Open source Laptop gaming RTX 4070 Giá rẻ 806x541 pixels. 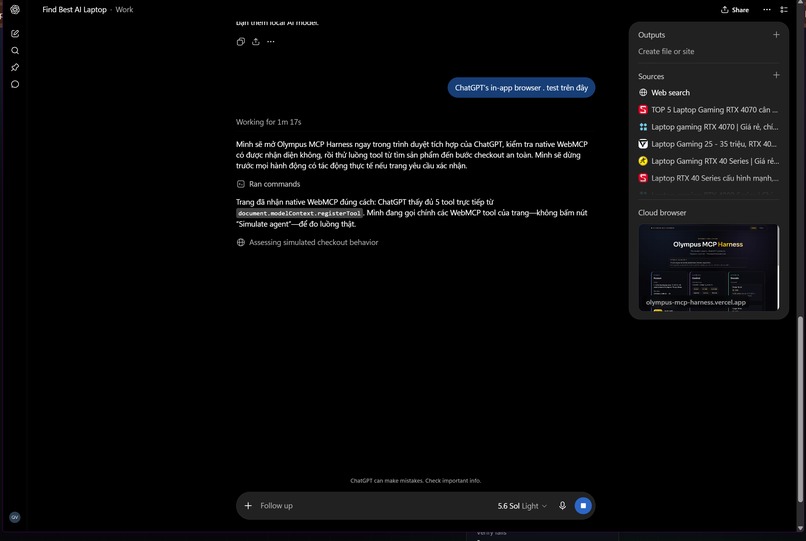coord(708,127)
